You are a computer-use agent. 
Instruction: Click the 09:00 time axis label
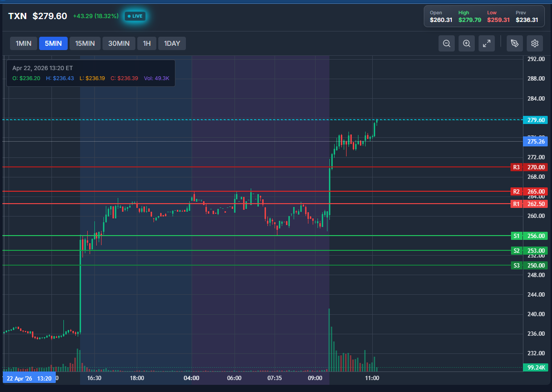[x=315, y=378]
